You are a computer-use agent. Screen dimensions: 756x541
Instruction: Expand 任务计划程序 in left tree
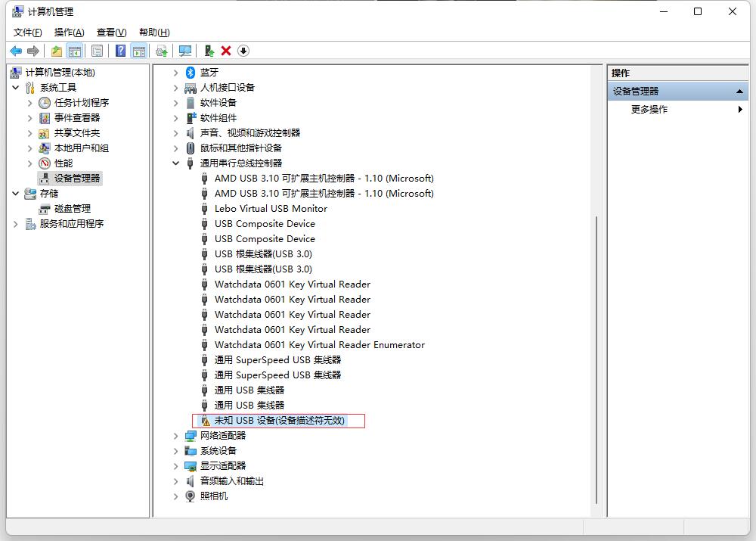tap(30, 103)
